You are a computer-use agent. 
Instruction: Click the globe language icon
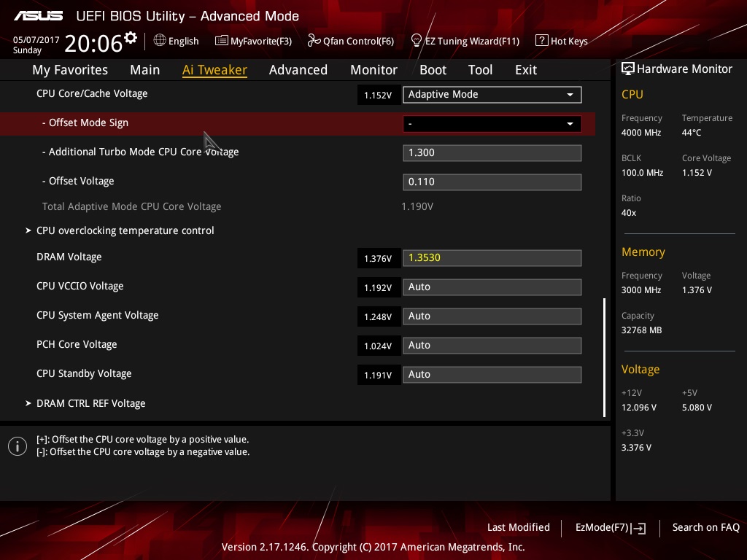[x=160, y=41]
